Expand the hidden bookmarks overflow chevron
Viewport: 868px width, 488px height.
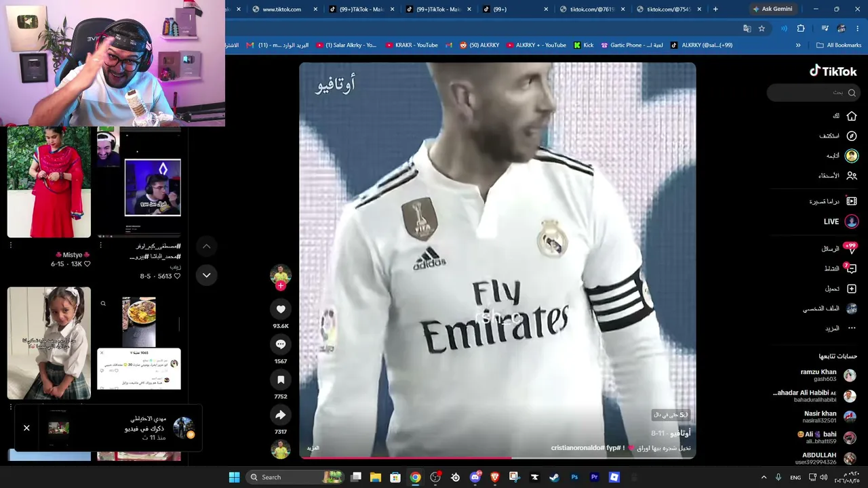(798, 45)
